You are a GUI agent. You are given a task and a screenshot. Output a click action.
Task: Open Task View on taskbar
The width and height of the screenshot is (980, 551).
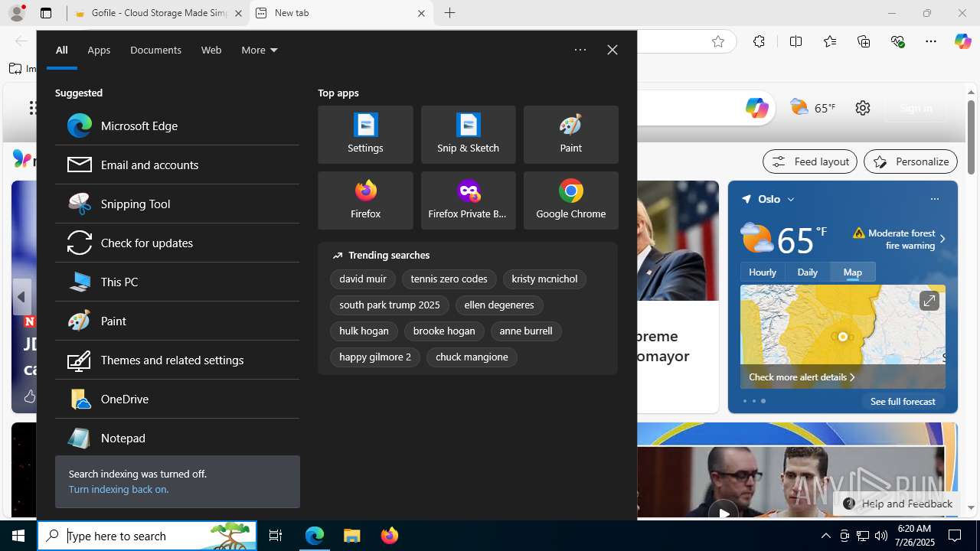(x=276, y=536)
